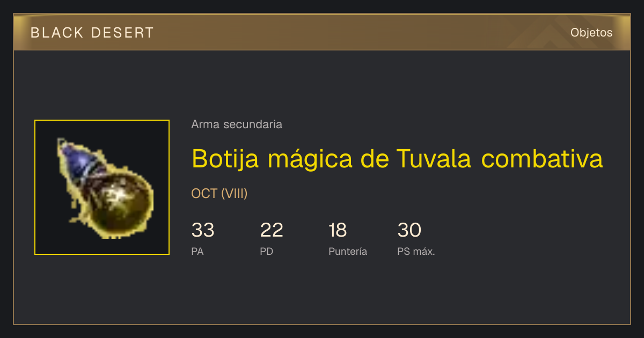Screen dimensions: 644x338
Task: Open the BLACK DESERT header logo
Action: 92,33
